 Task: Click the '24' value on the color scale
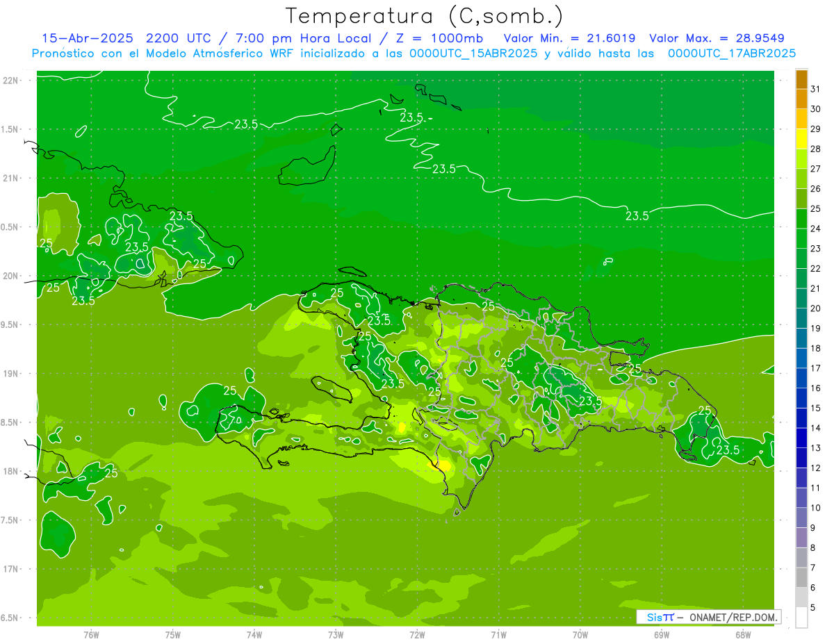(816, 229)
